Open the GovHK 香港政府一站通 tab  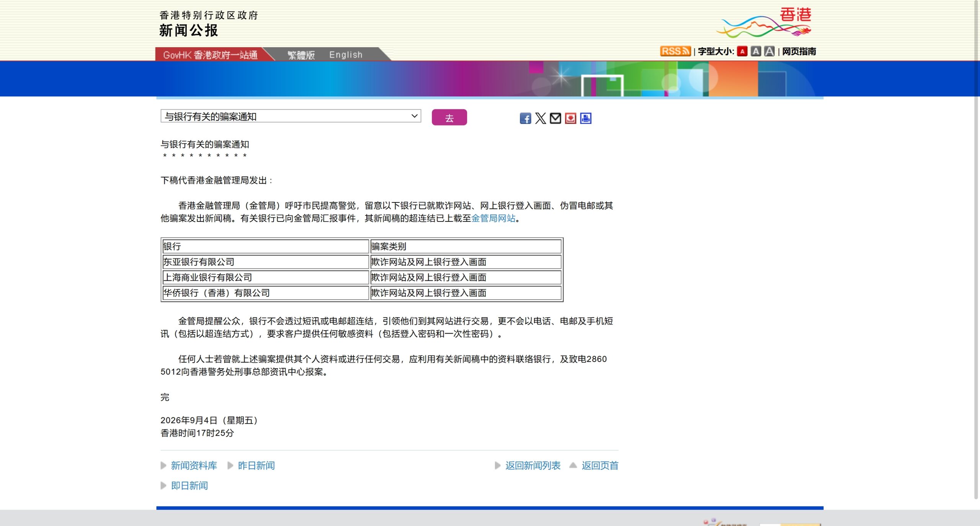click(x=210, y=55)
